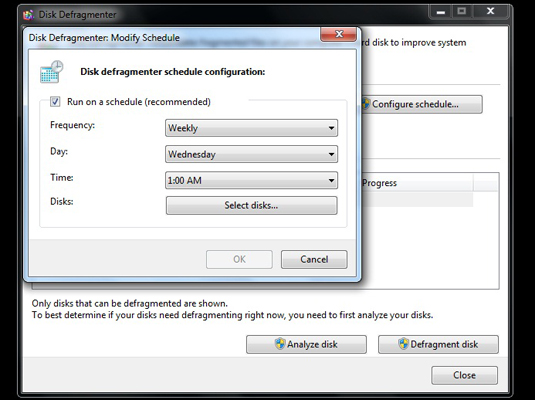Click the shield icon on Analyze disk
Viewport: 535px width, 400px height.
click(x=280, y=344)
